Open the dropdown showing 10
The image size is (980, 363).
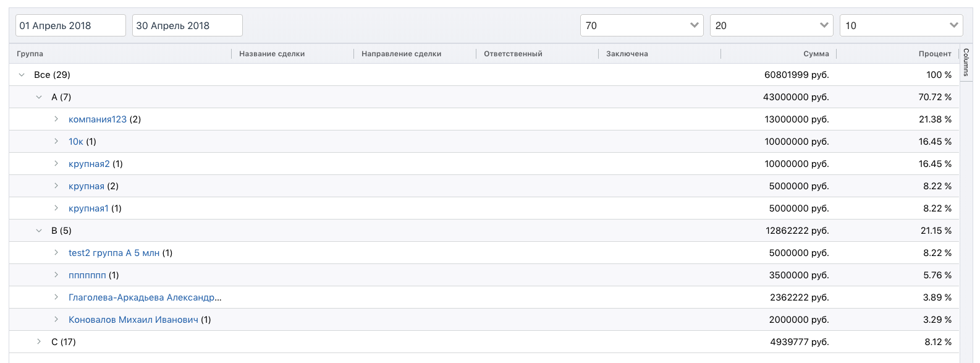pos(901,25)
